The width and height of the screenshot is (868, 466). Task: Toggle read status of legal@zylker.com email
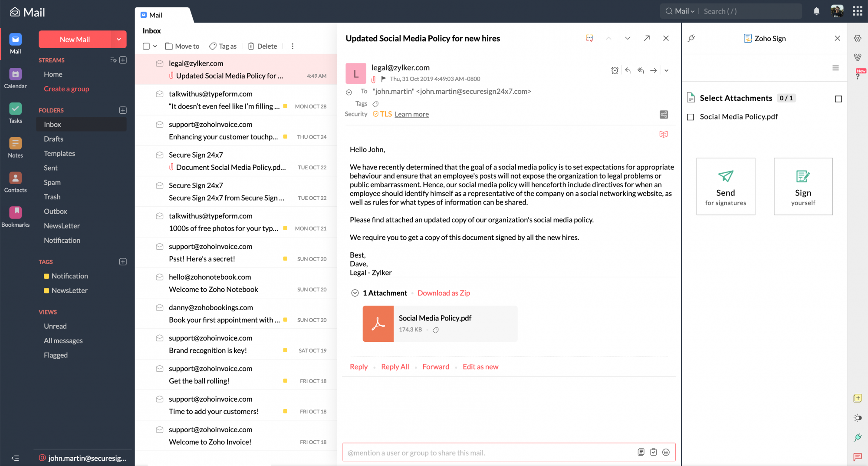pyautogui.click(x=160, y=63)
